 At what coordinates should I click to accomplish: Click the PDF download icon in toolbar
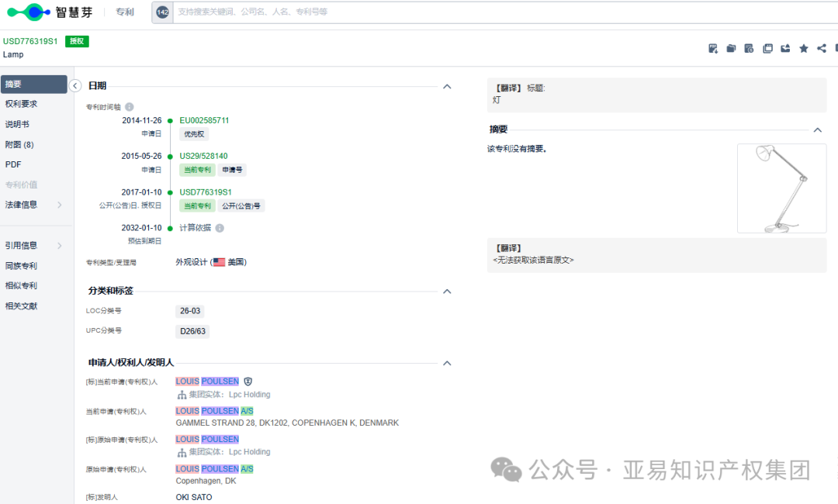pyautogui.click(x=712, y=48)
